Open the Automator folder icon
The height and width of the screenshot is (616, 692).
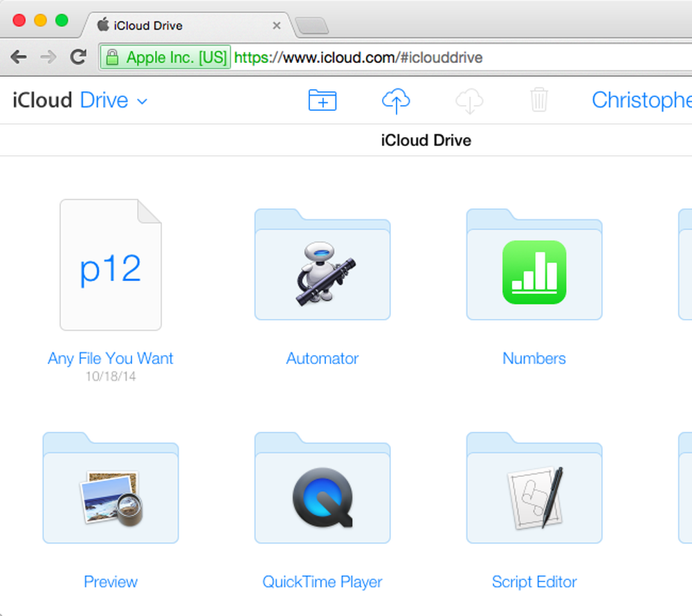pos(322,264)
